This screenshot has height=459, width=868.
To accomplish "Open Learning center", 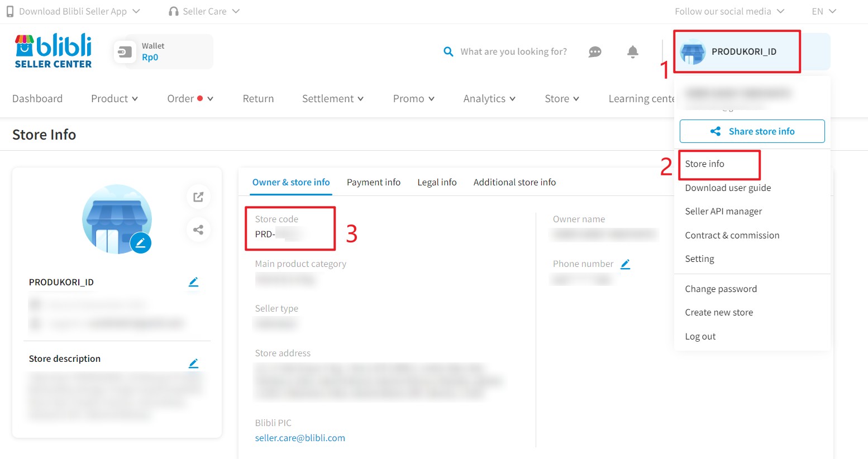I will [641, 99].
